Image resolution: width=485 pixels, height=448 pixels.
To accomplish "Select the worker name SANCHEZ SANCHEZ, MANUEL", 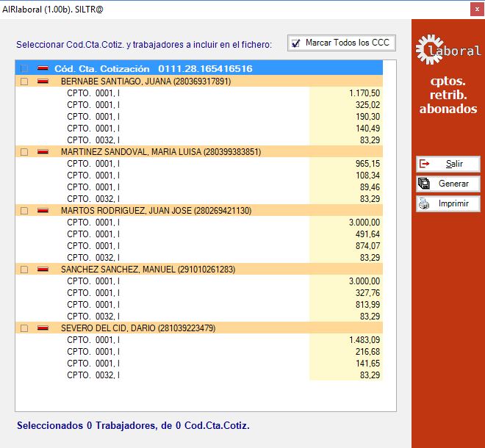I will click(148, 270).
